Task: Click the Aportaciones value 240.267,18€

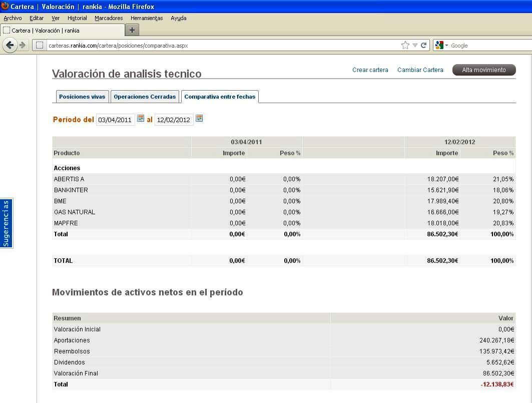Action: [496, 340]
